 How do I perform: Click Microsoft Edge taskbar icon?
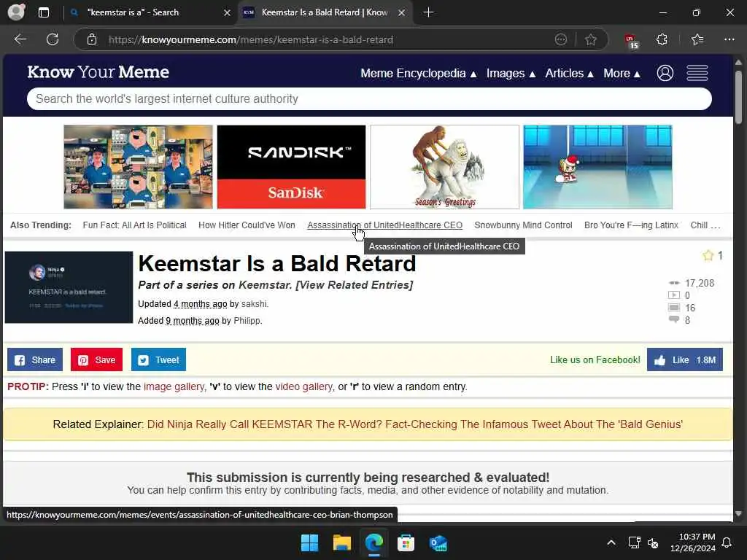(374, 542)
